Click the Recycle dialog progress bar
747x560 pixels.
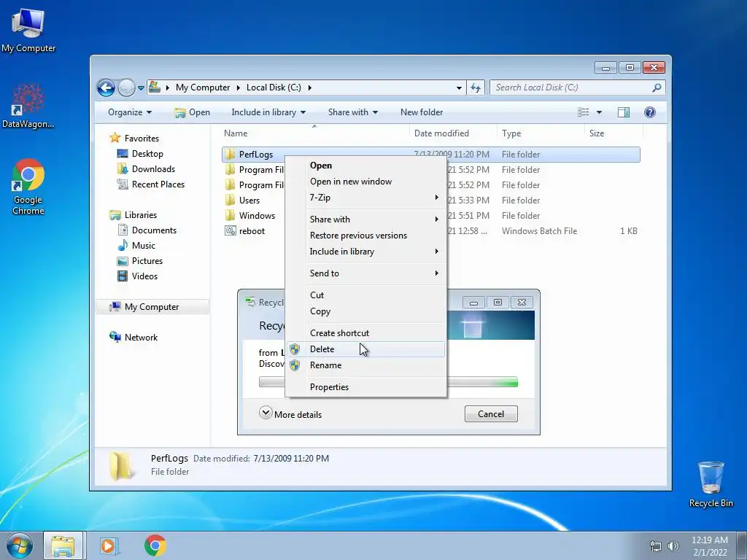[482, 382]
